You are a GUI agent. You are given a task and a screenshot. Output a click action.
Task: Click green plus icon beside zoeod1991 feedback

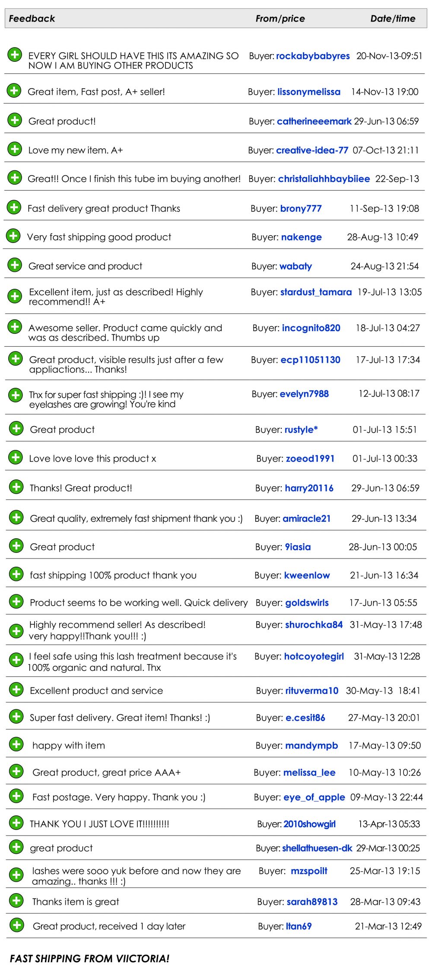[x=16, y=457]
